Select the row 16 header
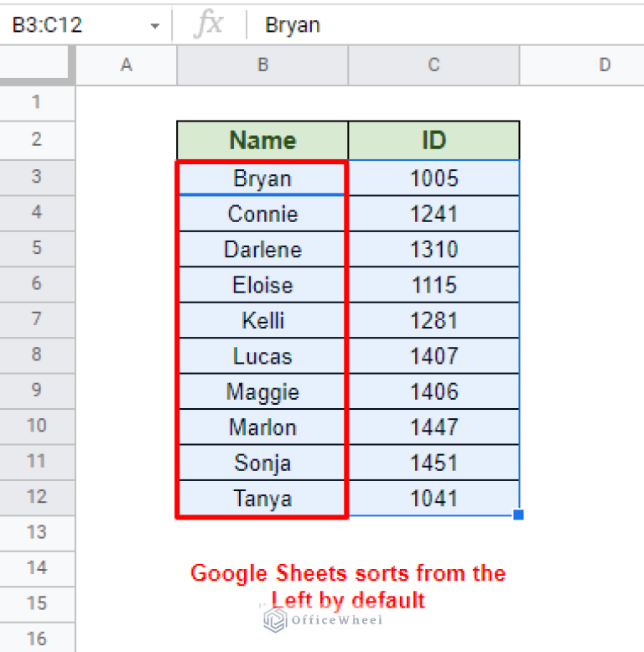This screenshot has height=652, width=644. click(x=36, y=639)
